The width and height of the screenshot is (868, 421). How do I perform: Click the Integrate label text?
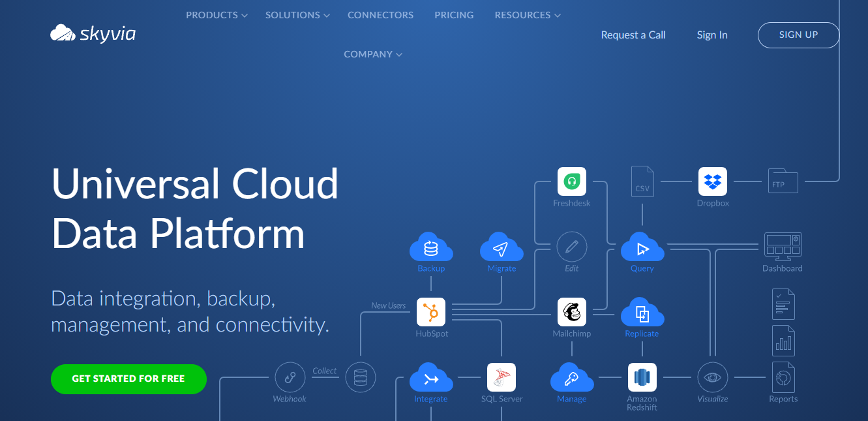431,399
